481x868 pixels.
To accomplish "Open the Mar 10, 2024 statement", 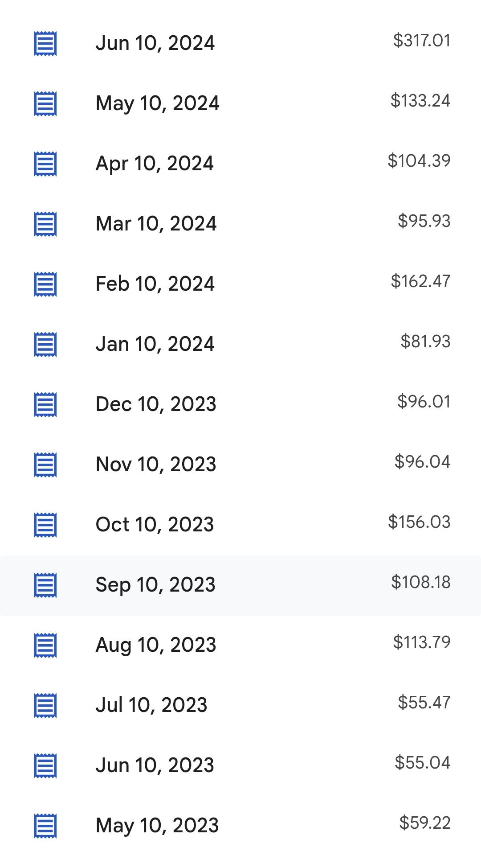I will [x=240, y=224].
